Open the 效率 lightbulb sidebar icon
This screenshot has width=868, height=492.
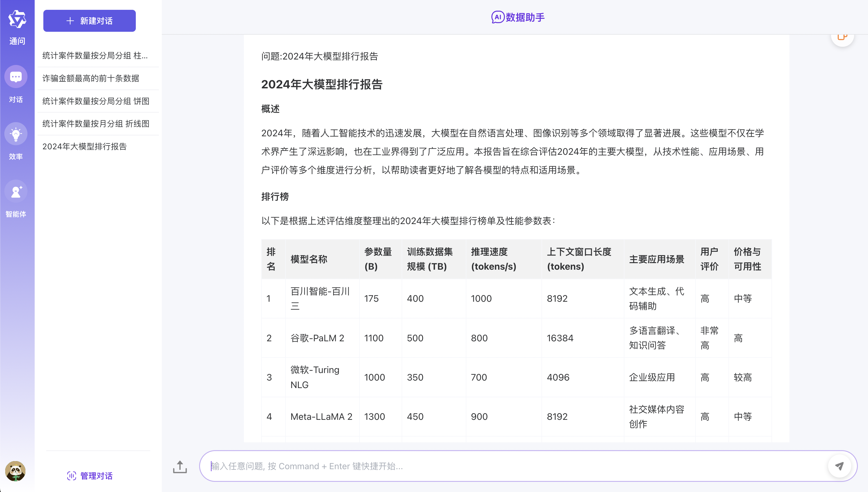16,134
